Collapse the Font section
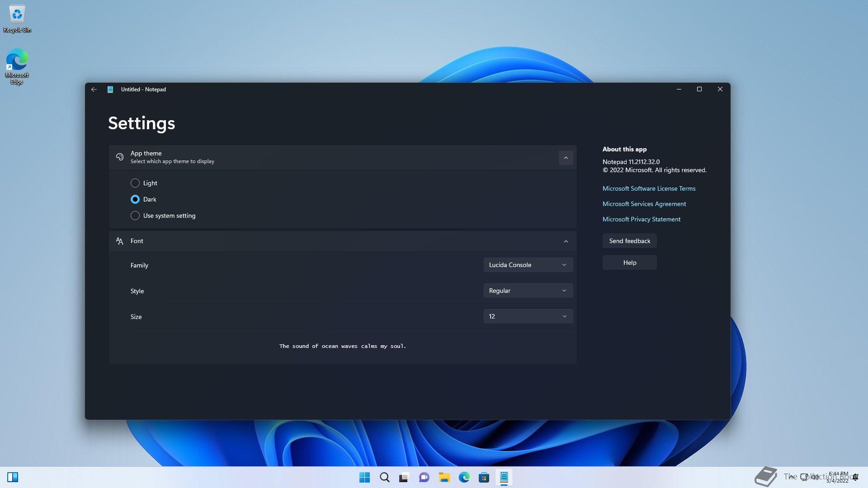868x488 pixels. (x=566, y=241)
